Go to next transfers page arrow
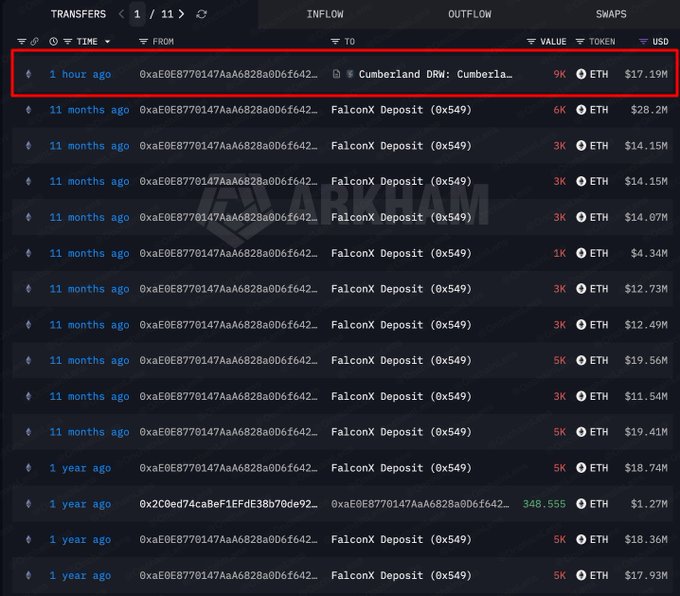The width and height of the screenshot is (680, 596). click(181, 14)
